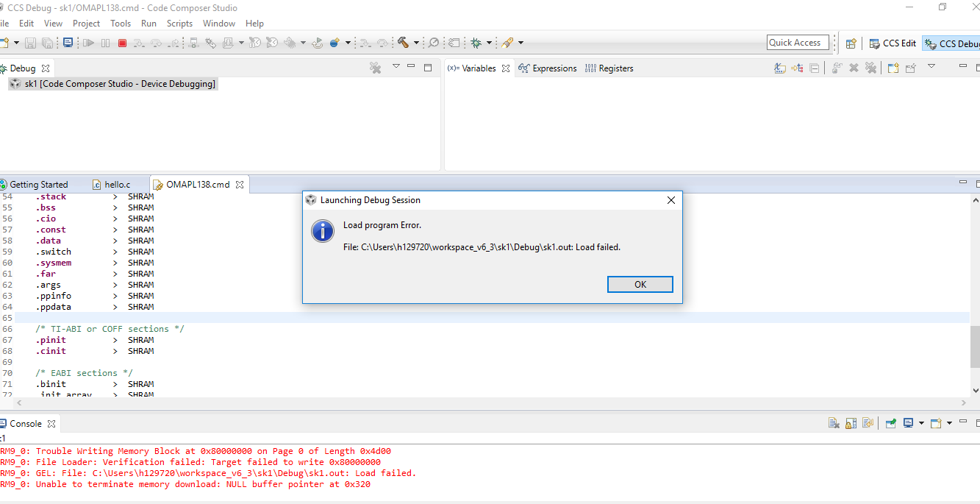Click Collapse All icon in Variables view
Viewport: 980px width, 504px height.
click(x=815, y=68)
